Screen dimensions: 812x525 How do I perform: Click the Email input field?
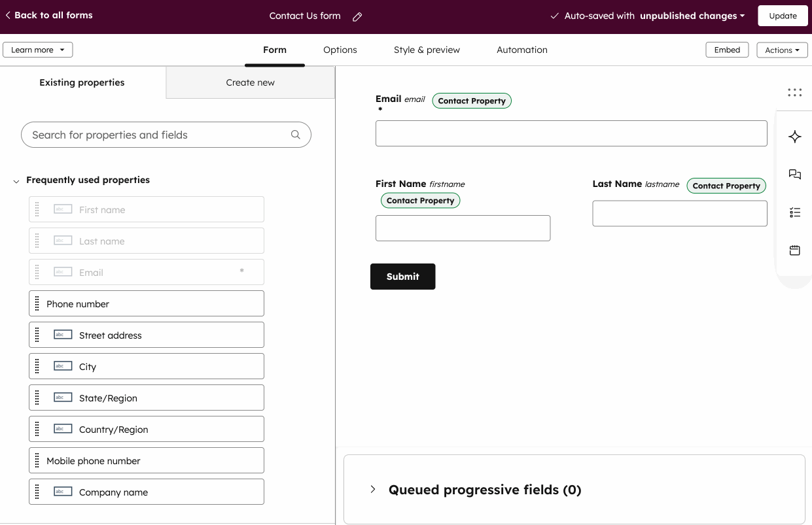[x=571, y=133]
